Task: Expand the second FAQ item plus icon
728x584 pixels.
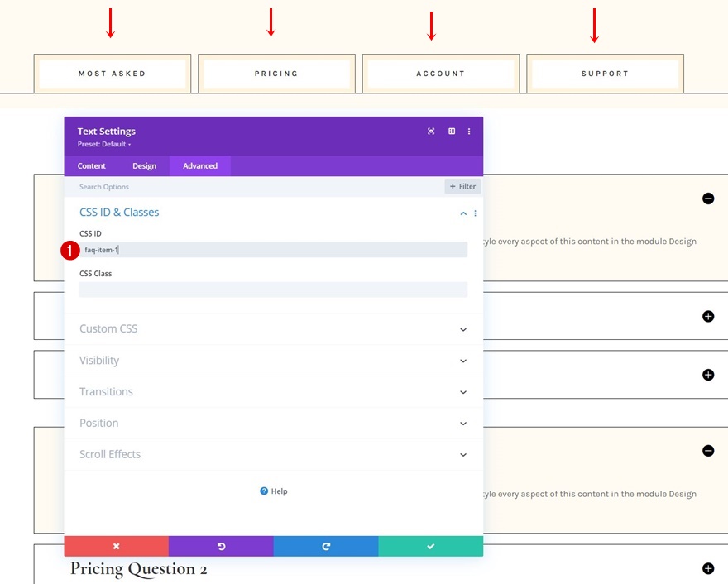Action: [x=708, y=316]
